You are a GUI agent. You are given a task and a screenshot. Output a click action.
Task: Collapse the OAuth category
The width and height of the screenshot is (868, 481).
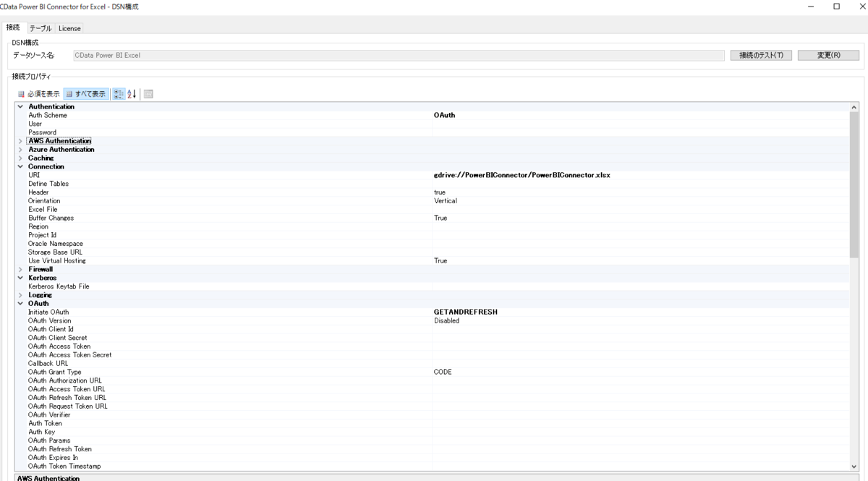tap(20, 304)
